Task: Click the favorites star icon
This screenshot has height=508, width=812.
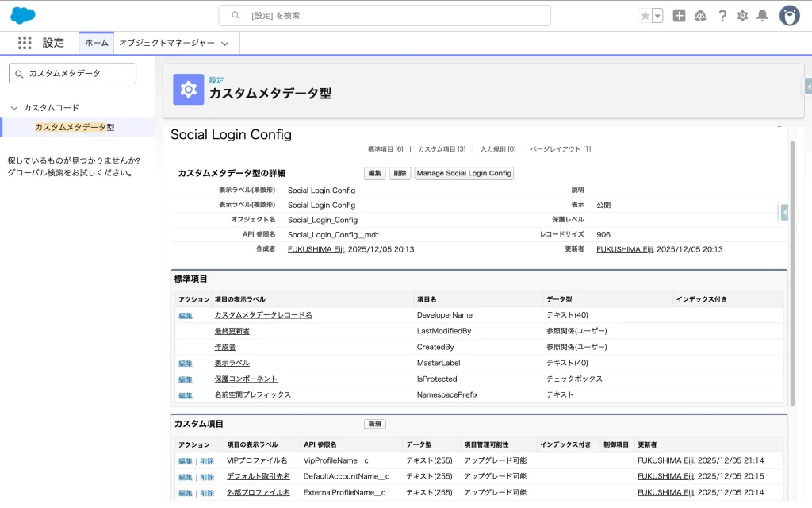Action: point(645,16)
